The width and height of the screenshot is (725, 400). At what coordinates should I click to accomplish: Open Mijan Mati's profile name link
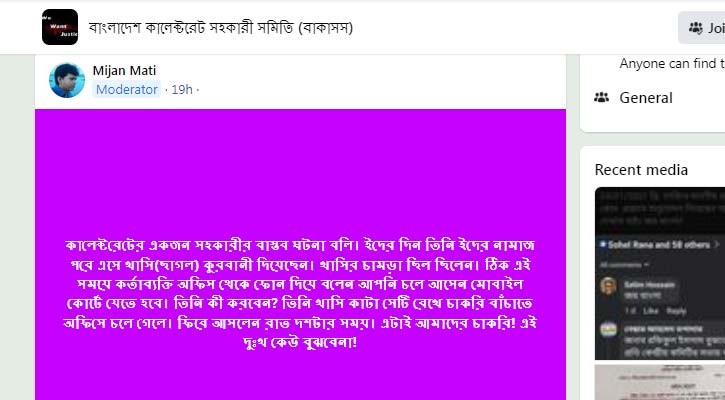[124, 70]
